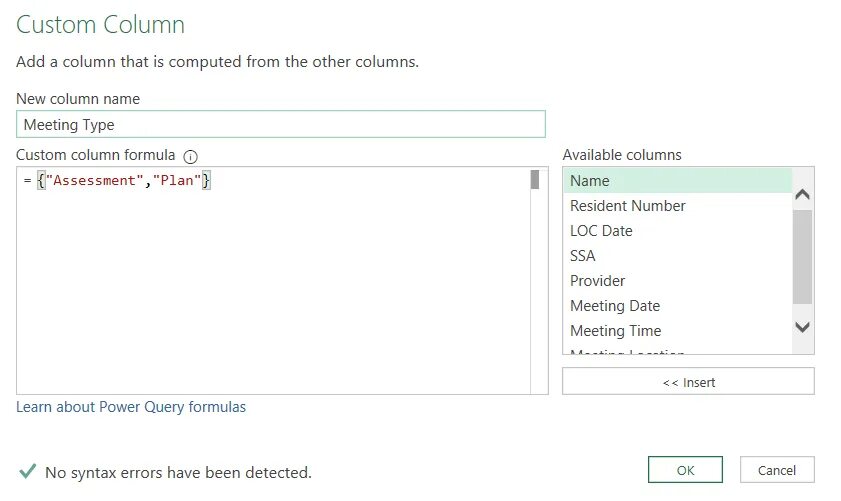Click the formula info icon
The height and width of the screenshot is (501, 841).
[x=191, y=156]
